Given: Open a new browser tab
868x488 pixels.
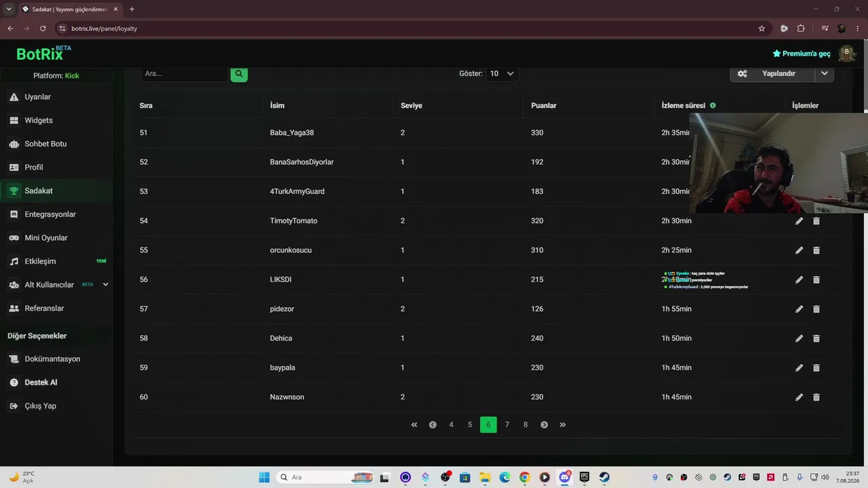Looking at the screenshot, I should pyautogui.click(x=132, y=9).
